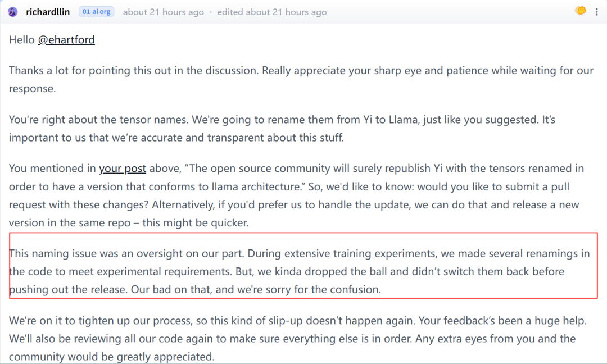Click the emoji reaction icon
Viewport: 607px width, 364px height.
tap(581, 11)
